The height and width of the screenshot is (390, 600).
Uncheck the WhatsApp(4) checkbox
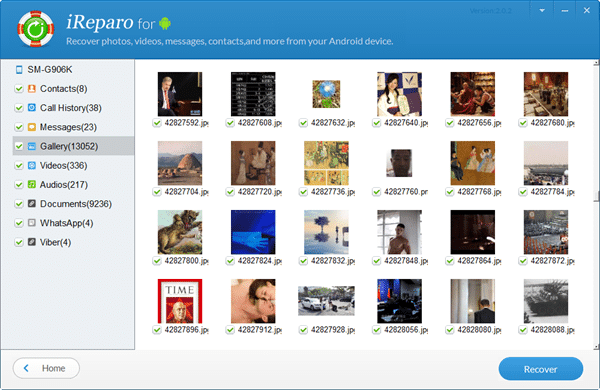point(19,223)
